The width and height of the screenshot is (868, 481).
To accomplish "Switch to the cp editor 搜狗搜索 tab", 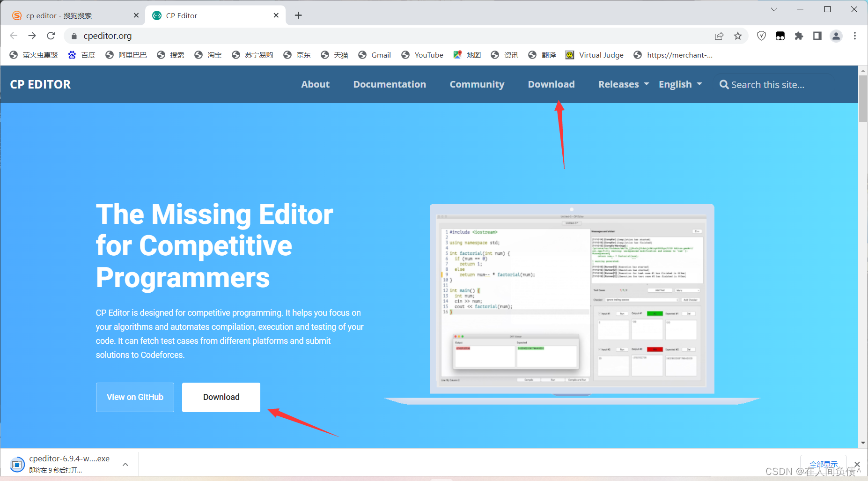I will click(75, 15).
